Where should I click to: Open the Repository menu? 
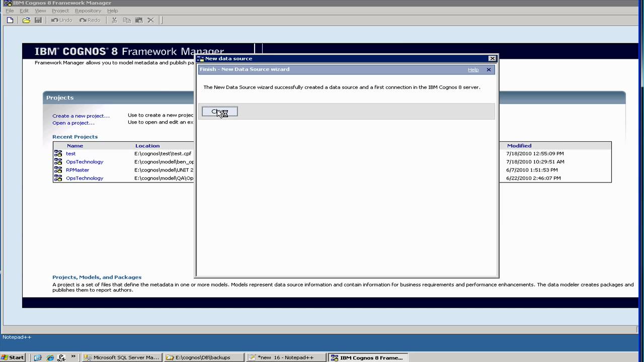click(x=88, y=11)
